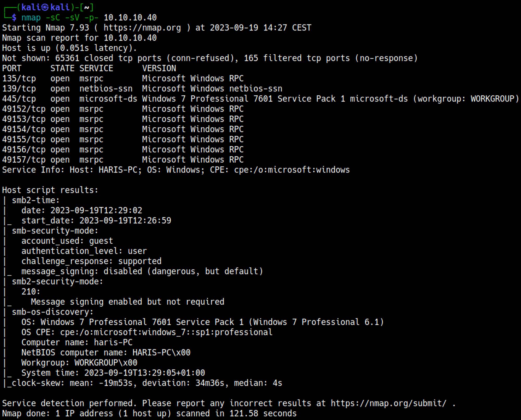Click the VERSION column header

159,68
